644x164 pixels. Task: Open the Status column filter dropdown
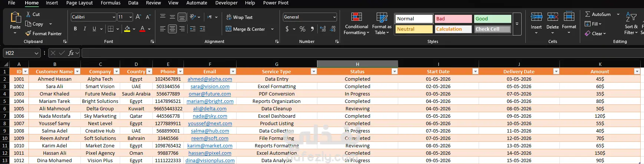pos(394,71)
